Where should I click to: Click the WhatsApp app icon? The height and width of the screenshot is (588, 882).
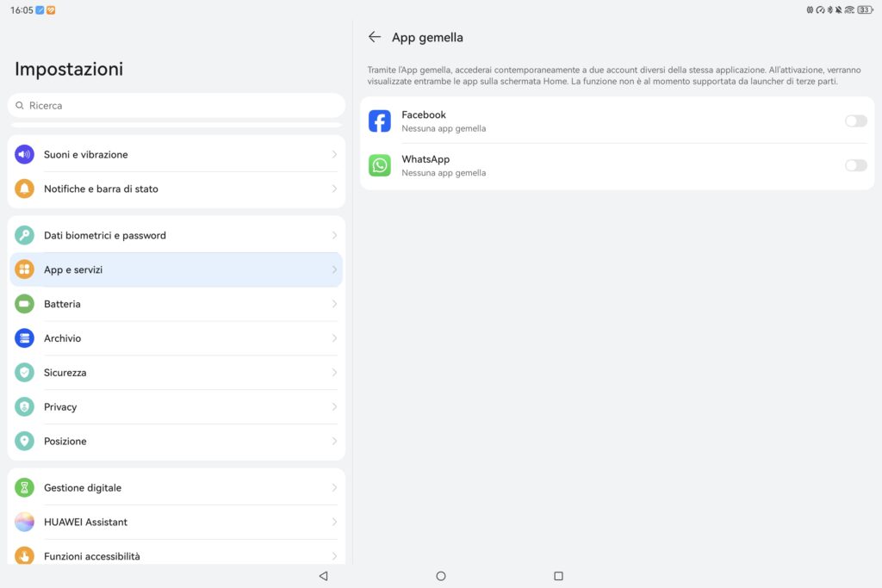click(380, 165)
